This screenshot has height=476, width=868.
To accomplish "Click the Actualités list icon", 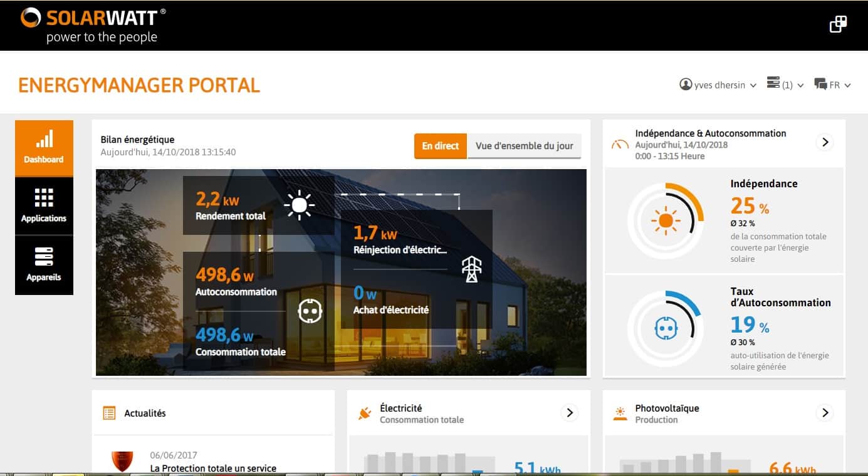I will [110, 413].
